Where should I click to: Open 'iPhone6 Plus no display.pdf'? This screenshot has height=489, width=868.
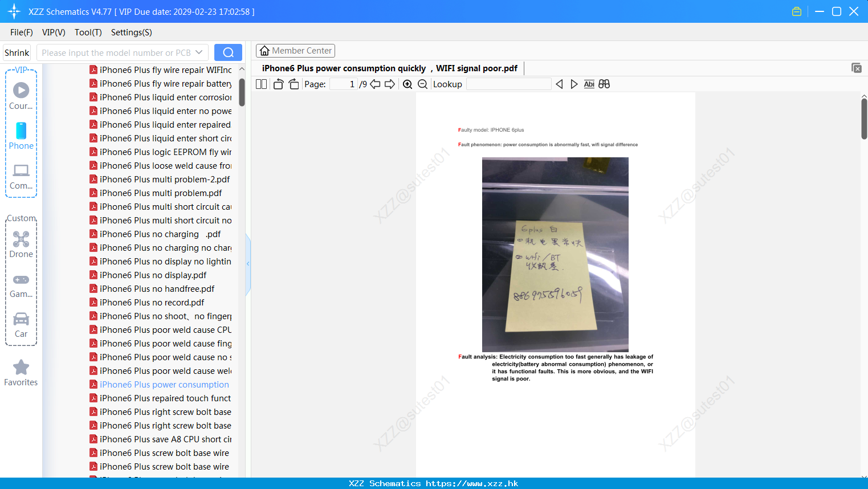(x=148, y=275)
